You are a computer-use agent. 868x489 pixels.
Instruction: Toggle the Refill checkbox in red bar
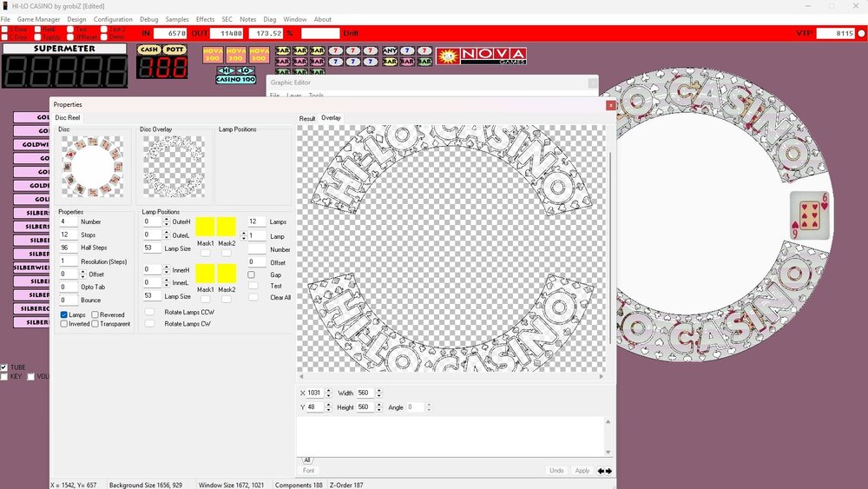click(x=37, y=30)
